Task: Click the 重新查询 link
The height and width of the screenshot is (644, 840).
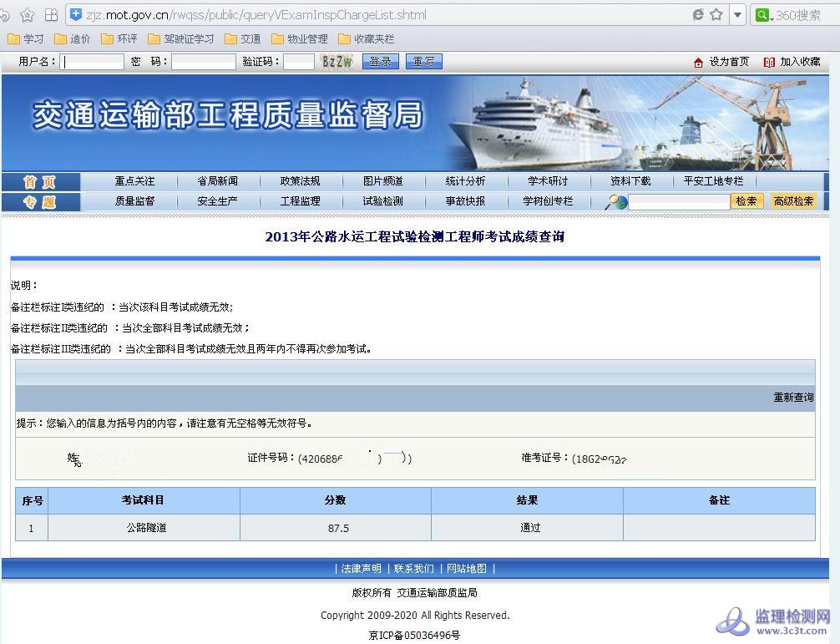Action: (792, 398)
